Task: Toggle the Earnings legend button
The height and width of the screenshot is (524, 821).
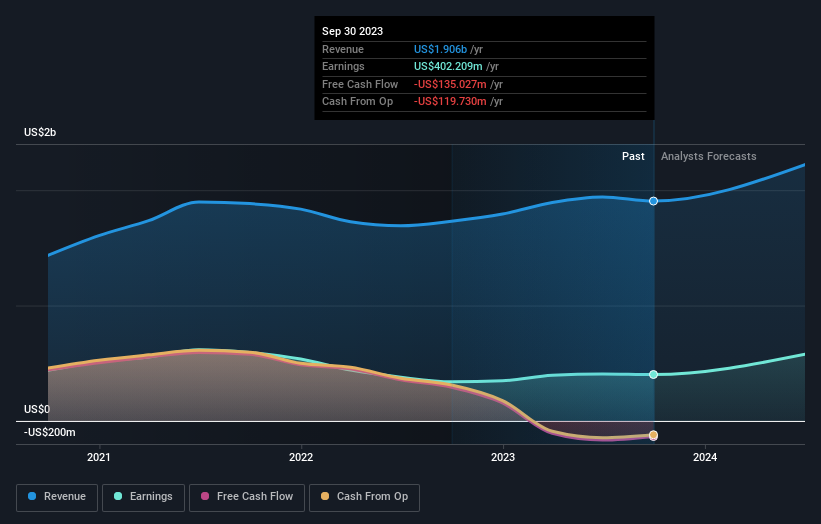Action: 143,497
